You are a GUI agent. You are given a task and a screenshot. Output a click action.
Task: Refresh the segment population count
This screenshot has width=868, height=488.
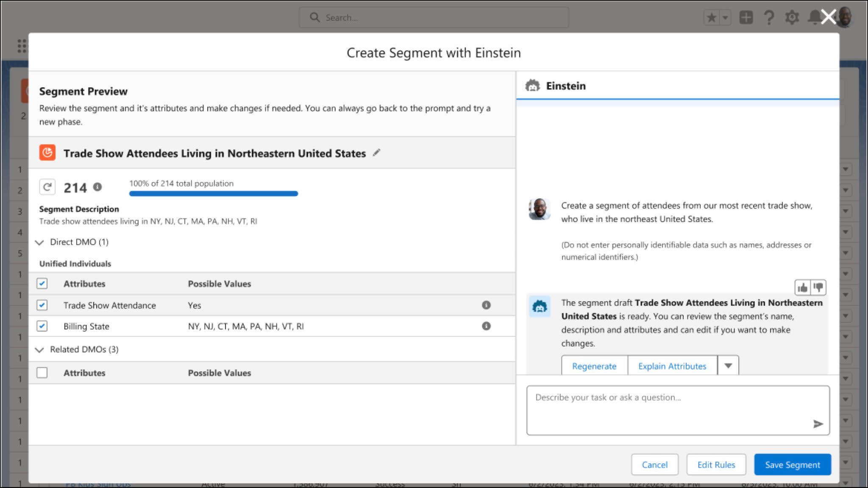[47, 187]
